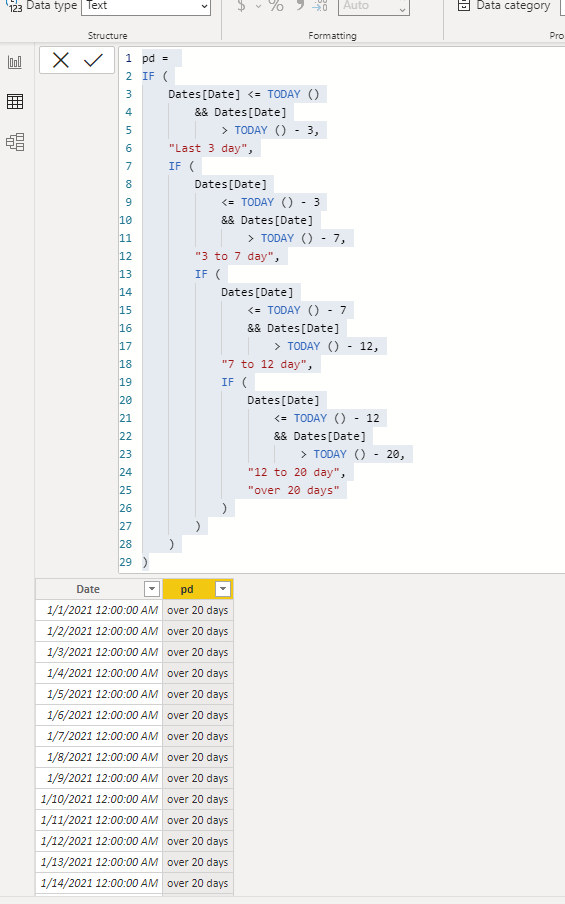Click the pd value for 1/3/2021
Screen dimensions: 565x904
coord(198,652)
